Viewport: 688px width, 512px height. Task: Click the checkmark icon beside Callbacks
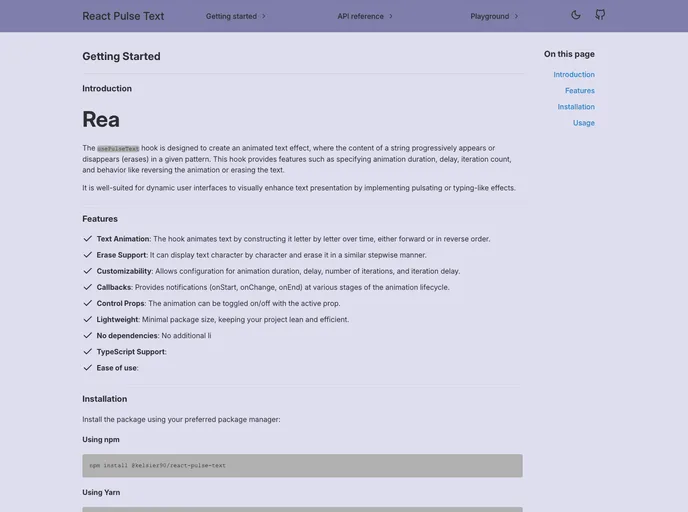coord(87,287)
